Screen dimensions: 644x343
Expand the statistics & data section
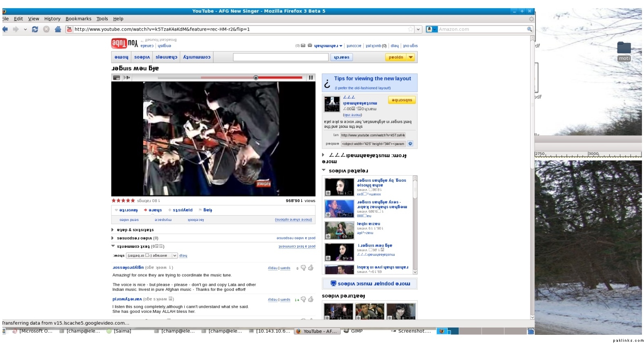[113, 230]
